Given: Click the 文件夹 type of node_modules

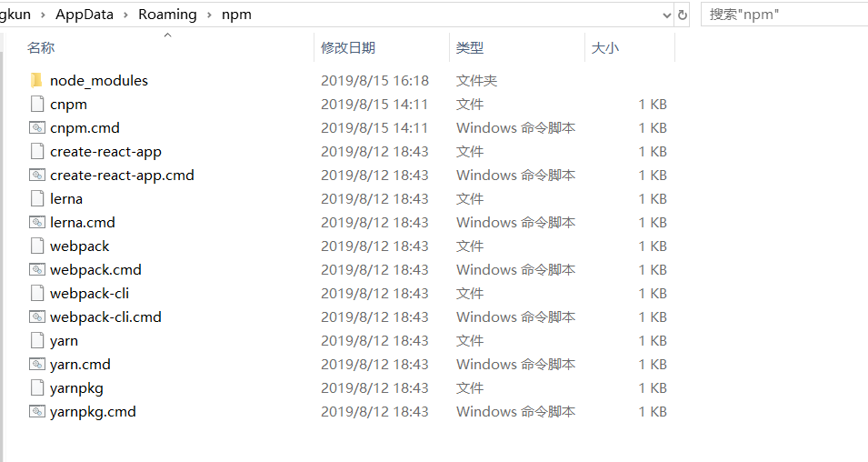Looking at the screenshot, I should pos(476,81).
